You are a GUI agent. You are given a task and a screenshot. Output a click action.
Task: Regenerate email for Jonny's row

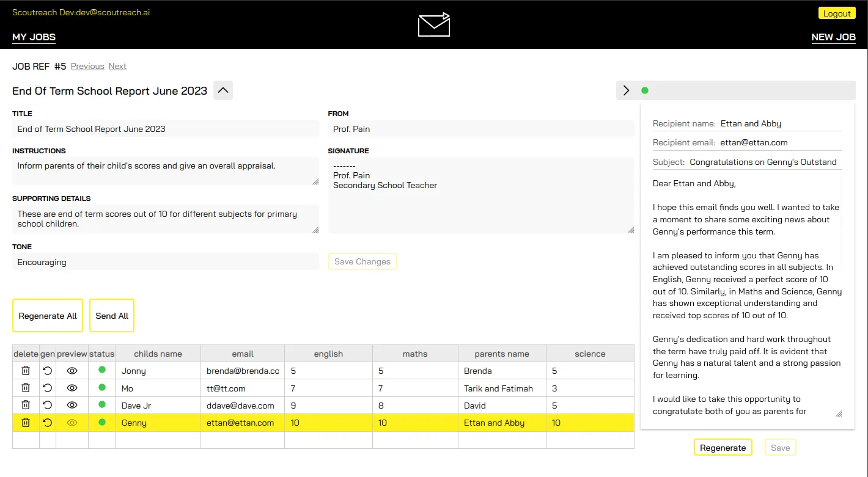click(x=48, y=371)
